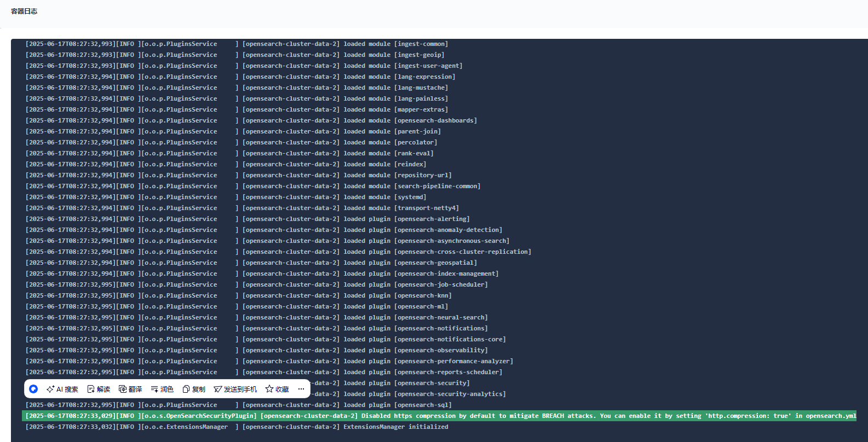Screen dimensions: 868x442
Task: Click 翻译 to translate the selection
Action: pyautogui.click(x=130, y=389)
